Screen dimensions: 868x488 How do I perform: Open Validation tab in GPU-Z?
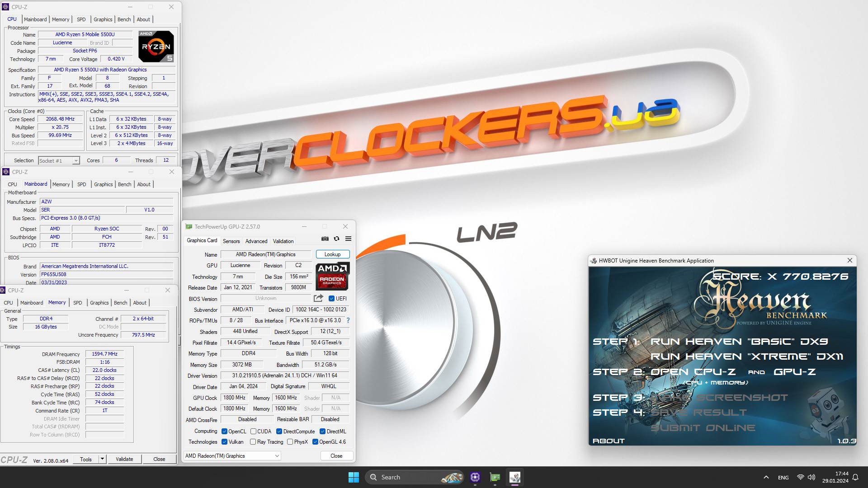coord(283,241)
